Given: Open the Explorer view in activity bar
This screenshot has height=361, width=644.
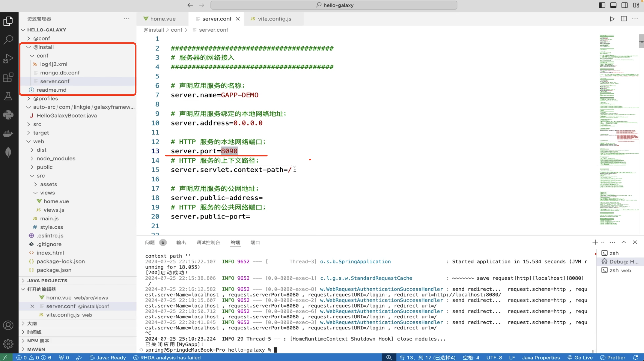Looking at the screenshot, I should point(8,21).
